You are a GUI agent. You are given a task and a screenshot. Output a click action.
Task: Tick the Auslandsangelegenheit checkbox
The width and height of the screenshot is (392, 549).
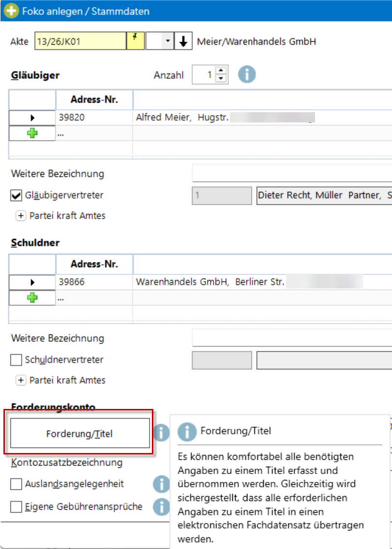tap(16, 484)
